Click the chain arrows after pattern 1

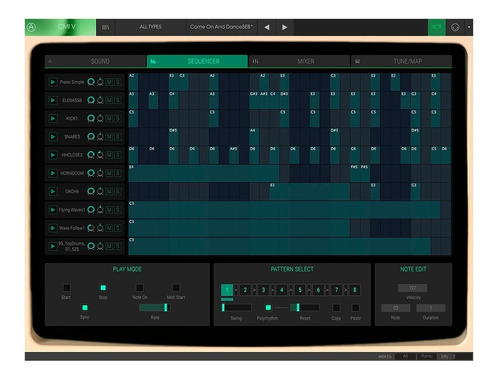coord(236,290)
